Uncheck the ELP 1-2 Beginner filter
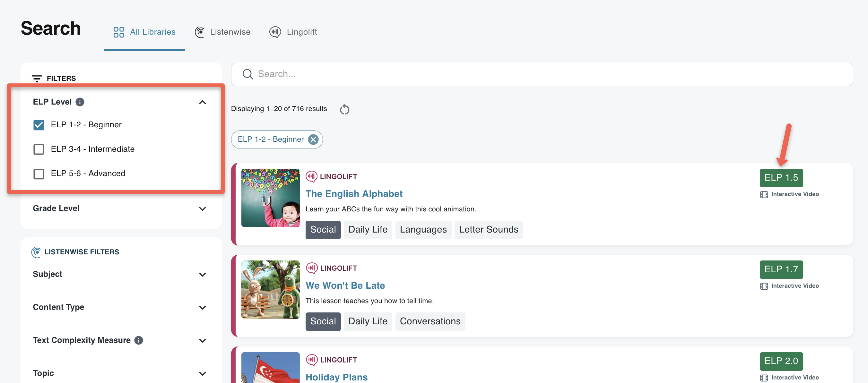This screenshot has width=868, height=383. point(39,125)
